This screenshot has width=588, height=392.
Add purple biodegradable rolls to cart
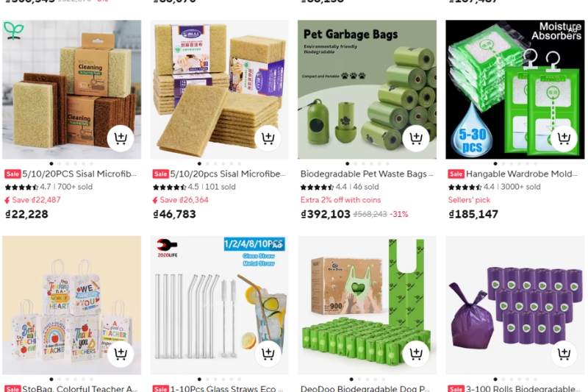point(564,354)
